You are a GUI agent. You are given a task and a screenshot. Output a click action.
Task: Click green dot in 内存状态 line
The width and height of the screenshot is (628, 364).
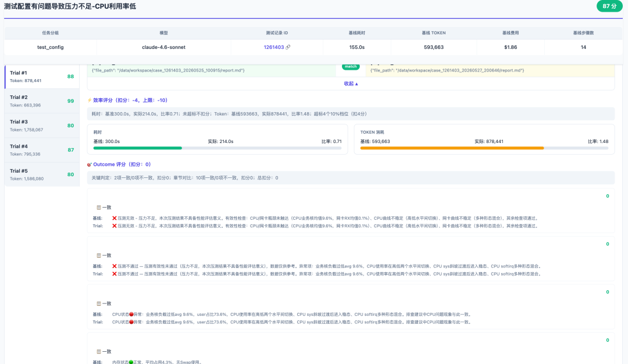tap(131, 362)
